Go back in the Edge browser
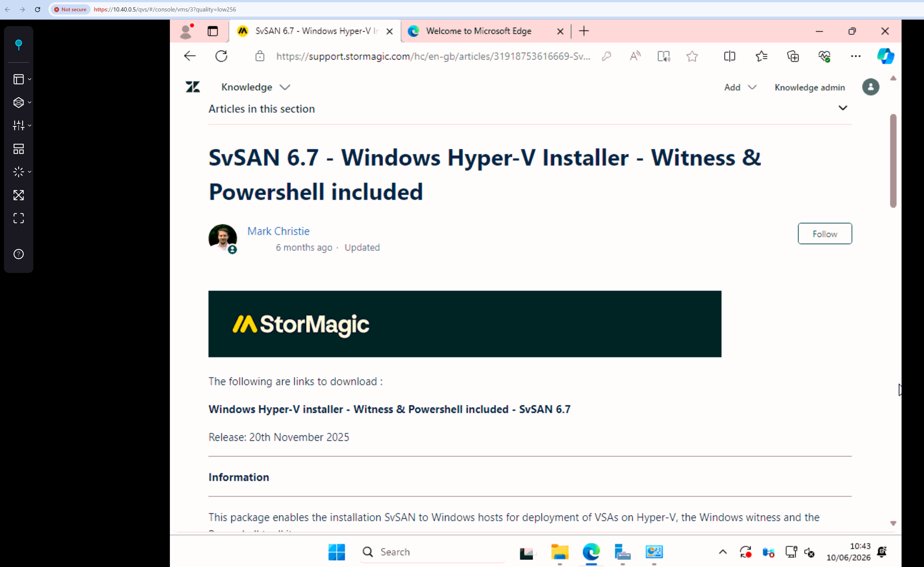 tap(190, 56)
